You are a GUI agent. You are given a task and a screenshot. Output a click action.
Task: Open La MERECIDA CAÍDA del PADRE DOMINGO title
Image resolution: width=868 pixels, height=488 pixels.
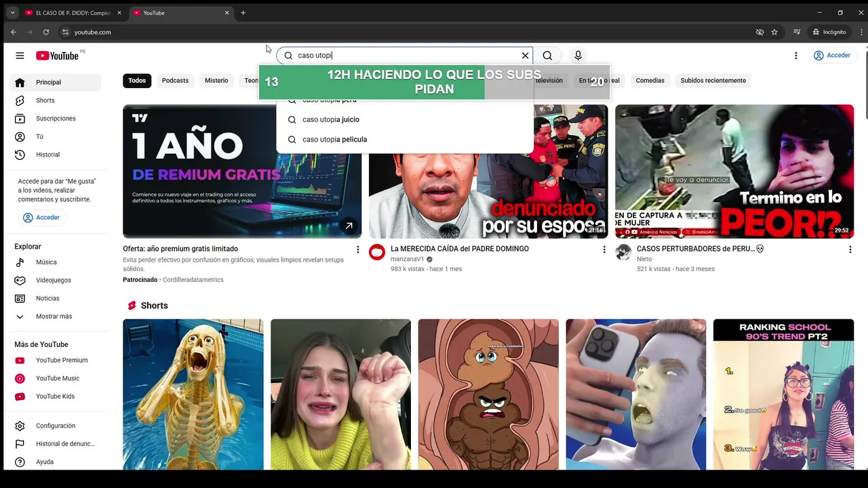click(x=460, y=249)
